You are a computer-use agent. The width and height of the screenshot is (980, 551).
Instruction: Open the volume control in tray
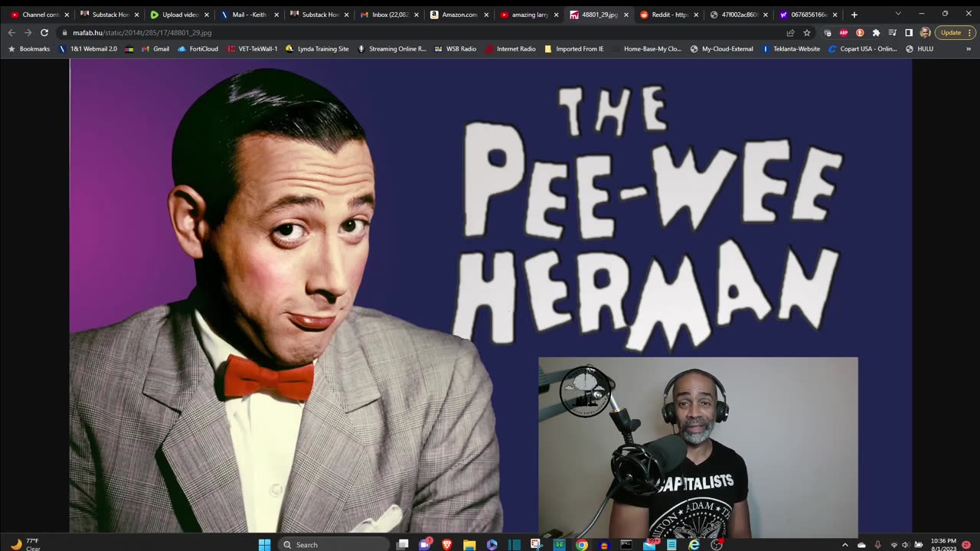tap(905, 545)
